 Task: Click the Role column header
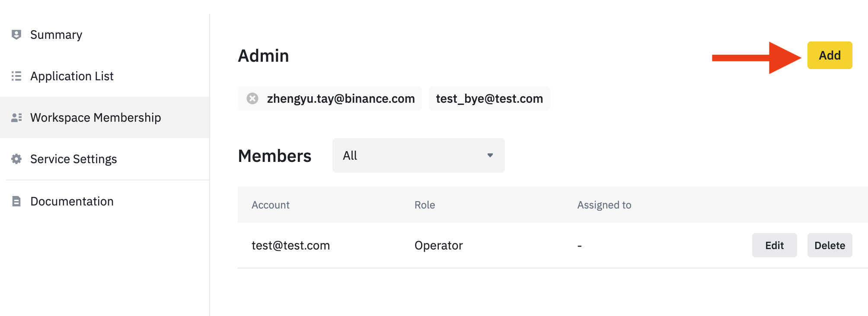424,205
